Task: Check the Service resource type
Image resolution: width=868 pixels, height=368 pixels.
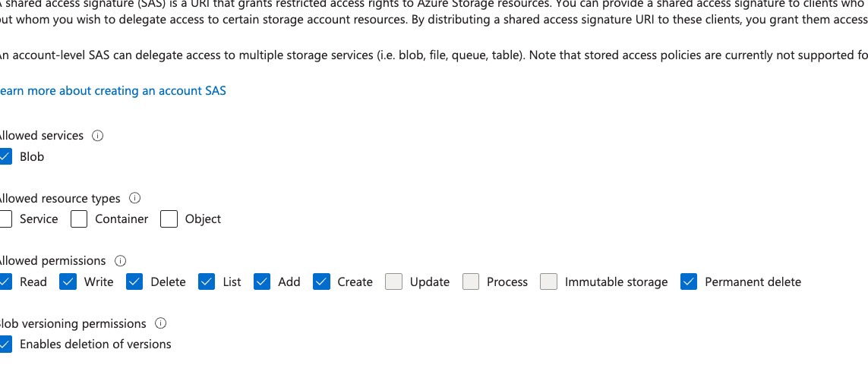Action: (4, 219)
